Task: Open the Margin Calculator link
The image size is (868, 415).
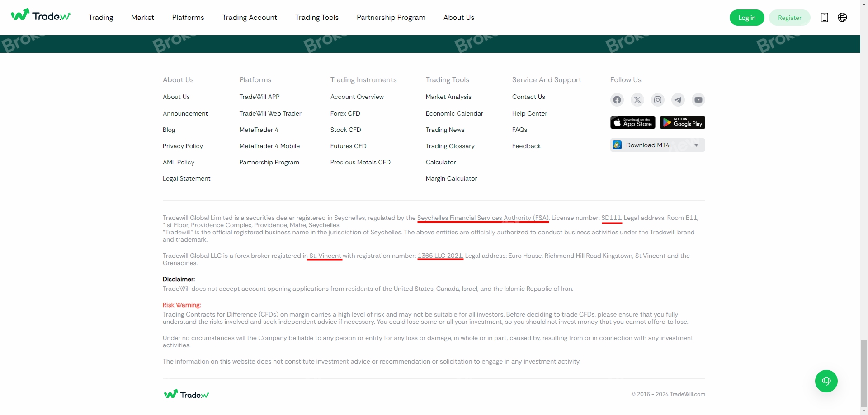Action: pos(451,178)
